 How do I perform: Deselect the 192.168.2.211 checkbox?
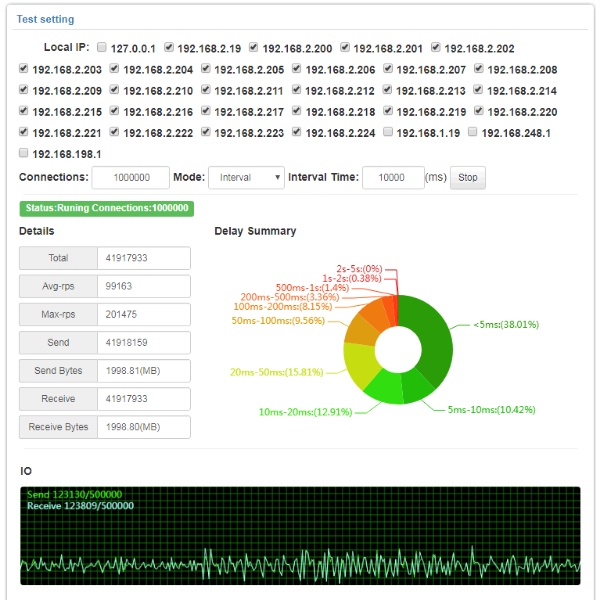coord(205,90)
